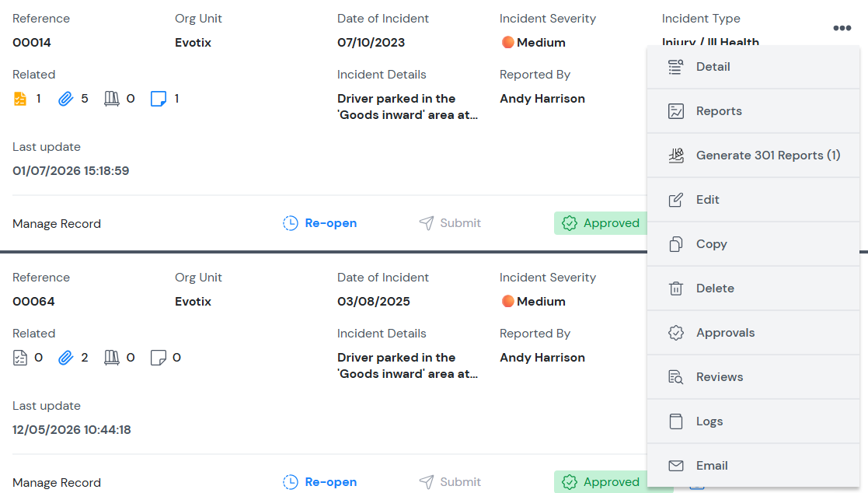868x493 pixels.
Task: Click the library books icon on record 00064
Action: (112, 358)
